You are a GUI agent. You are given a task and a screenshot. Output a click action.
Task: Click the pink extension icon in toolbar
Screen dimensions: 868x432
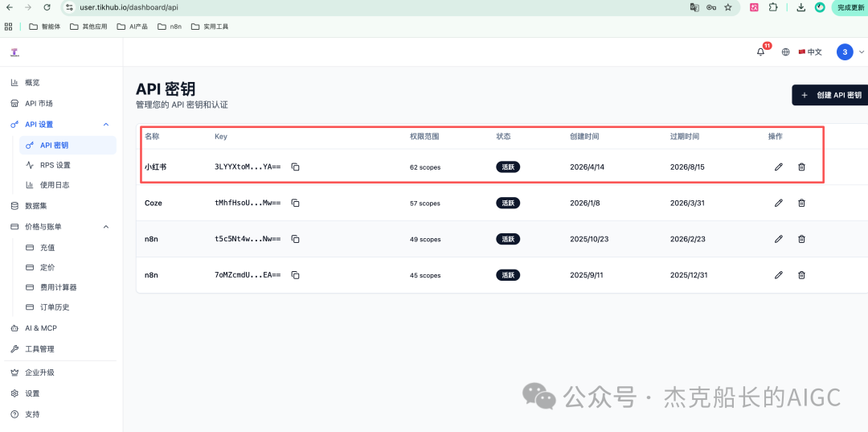[x=754, y=7]
